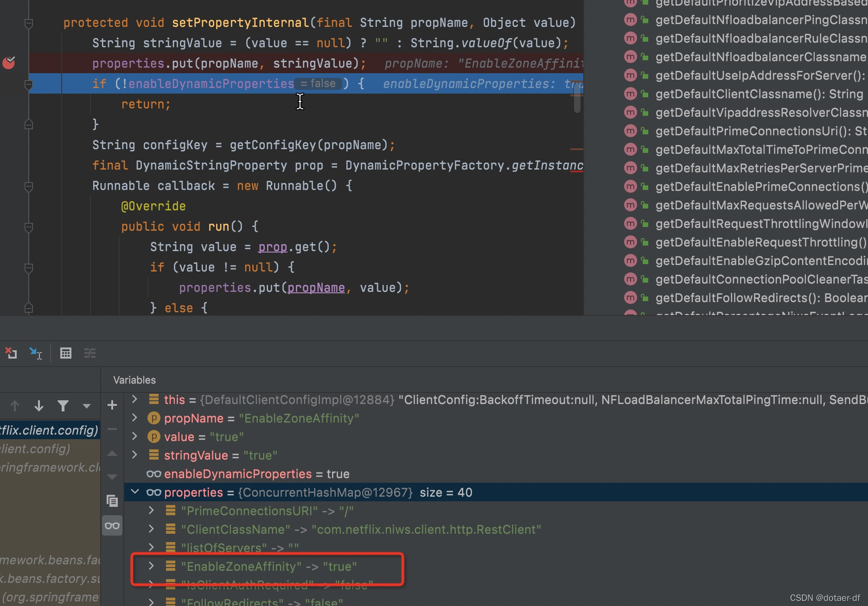Add a new watch with the plus icon
This screenshot has height=606, width=868.
tap(112, 405)
